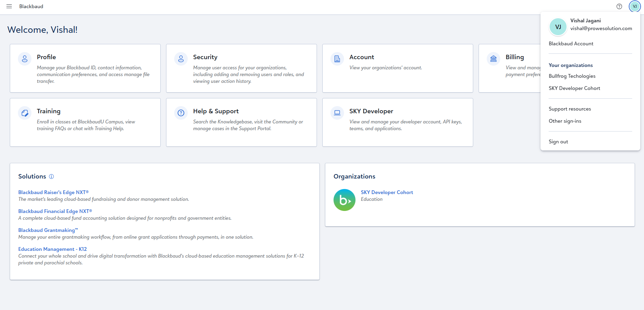
Task: Open the SKY Developer card title
Action: coord(371,111)
